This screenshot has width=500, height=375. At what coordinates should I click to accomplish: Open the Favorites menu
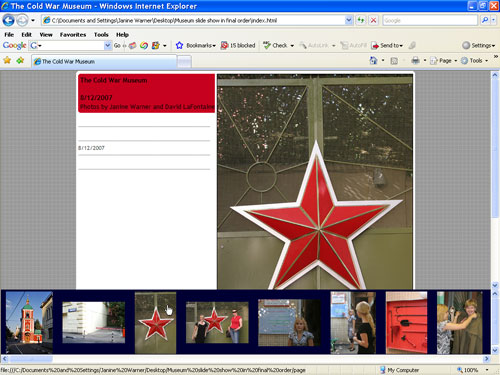[73, 34]
